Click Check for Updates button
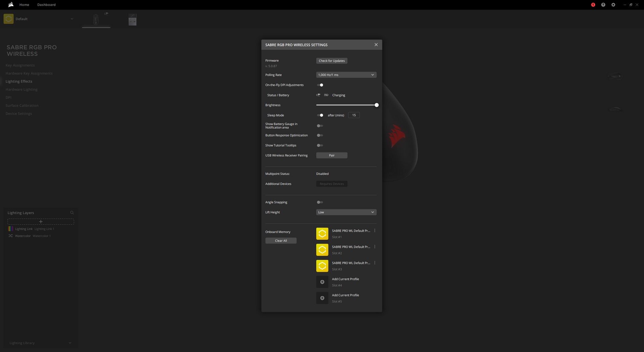The image size is (644, 352). click(x=332, y=61)
